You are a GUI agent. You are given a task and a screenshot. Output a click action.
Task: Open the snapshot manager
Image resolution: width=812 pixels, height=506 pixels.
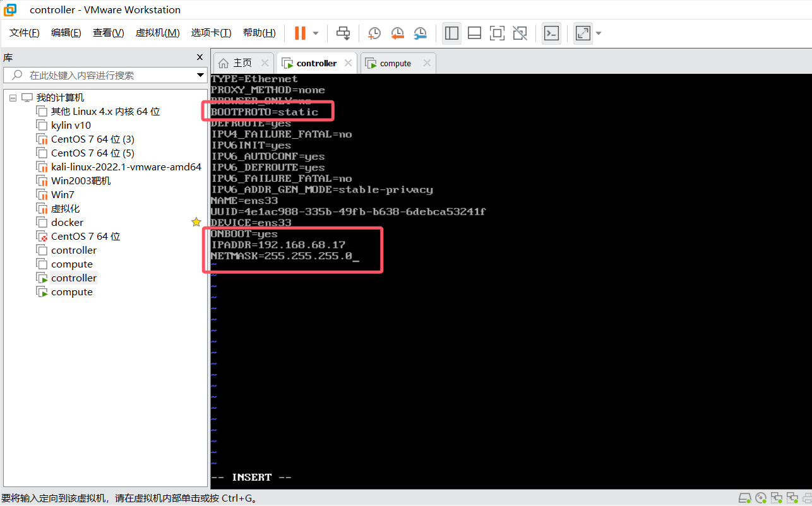pos(420,33)
